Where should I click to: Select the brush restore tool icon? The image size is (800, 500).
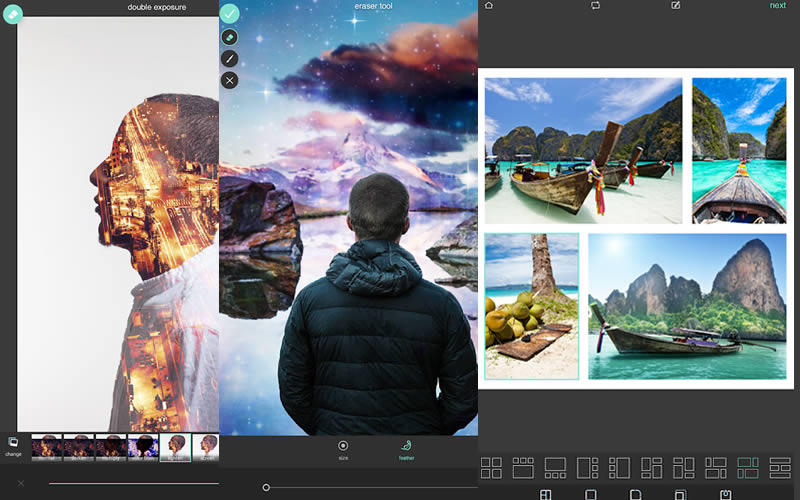(230, 59)
